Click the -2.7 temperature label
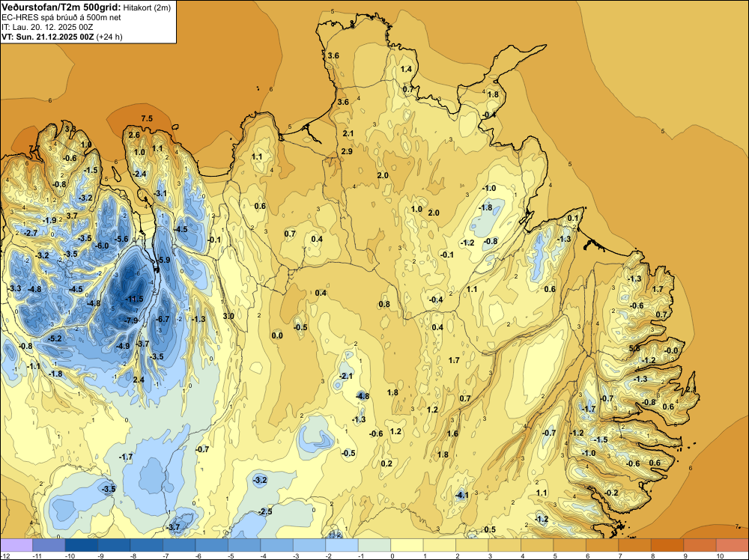This screenshot has height=560, width=749. pos(31,233)
